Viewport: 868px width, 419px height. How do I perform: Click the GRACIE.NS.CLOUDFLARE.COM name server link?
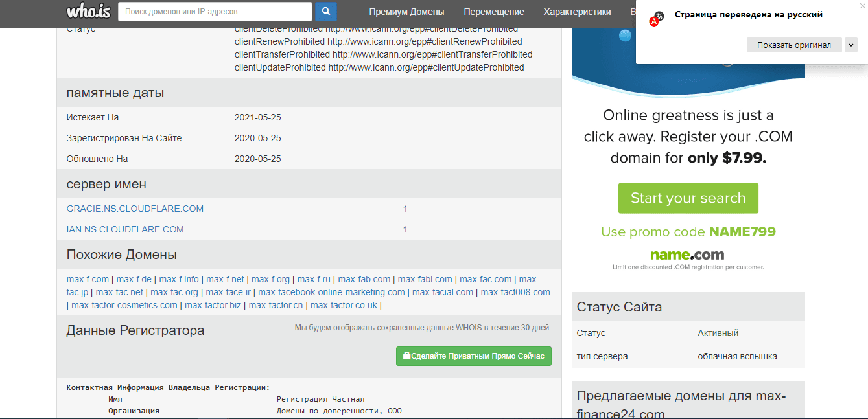(135, 209)
